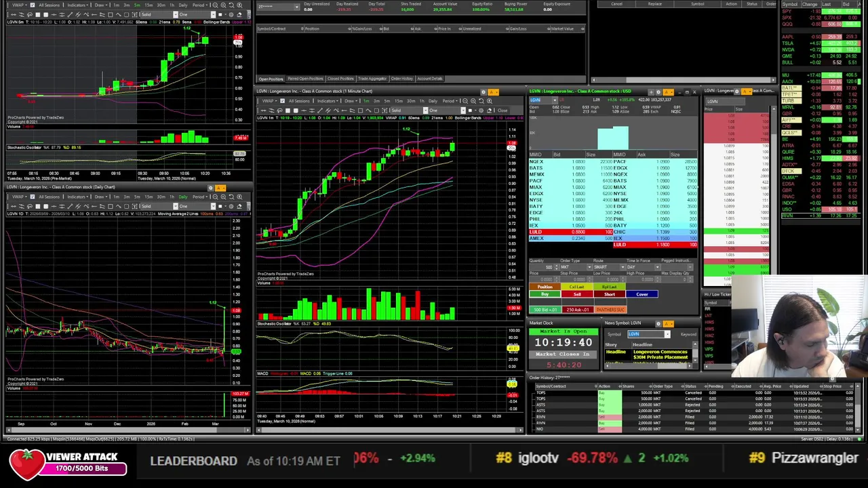Open News window settings gear
Image resolution: width=868 pixels, height=488 pixels.
point(658,324)
